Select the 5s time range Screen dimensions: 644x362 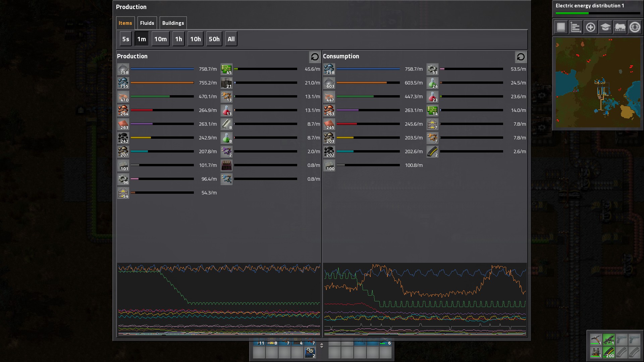(125, 39)
